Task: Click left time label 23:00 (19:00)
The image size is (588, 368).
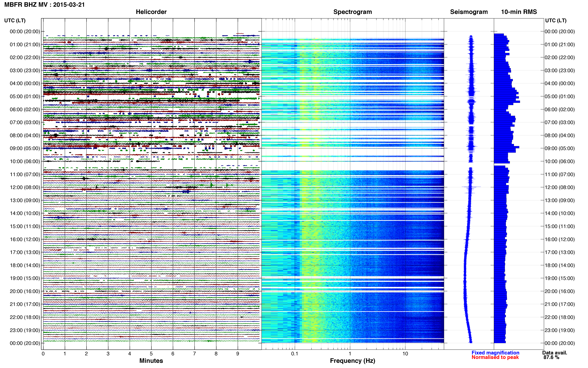Action: click(x=25, y=330)
